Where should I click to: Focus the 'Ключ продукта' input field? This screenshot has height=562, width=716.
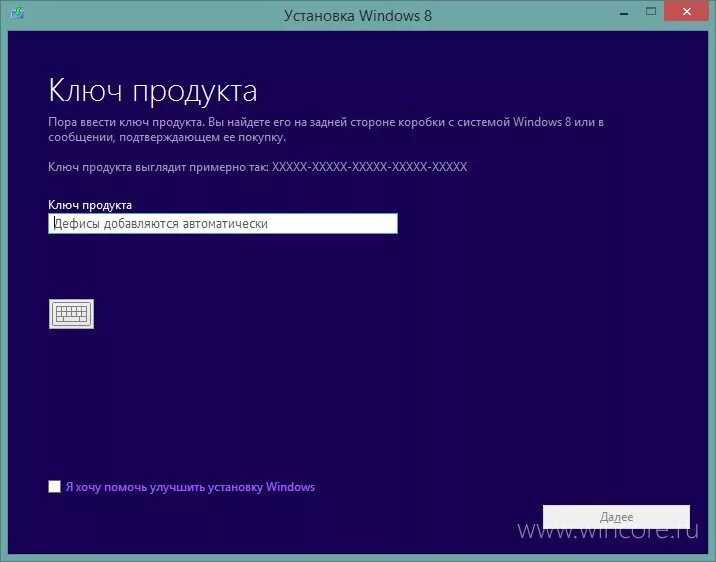click(x=223, y=224)
